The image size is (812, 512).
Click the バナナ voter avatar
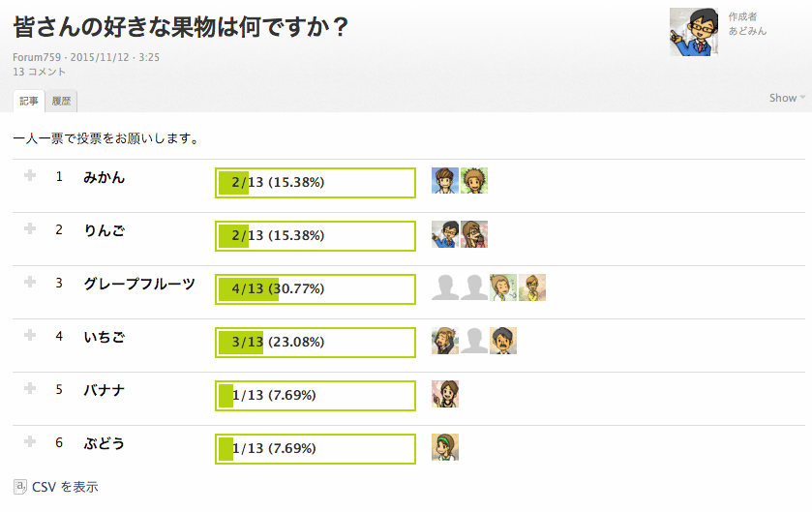tap(445, 394)
